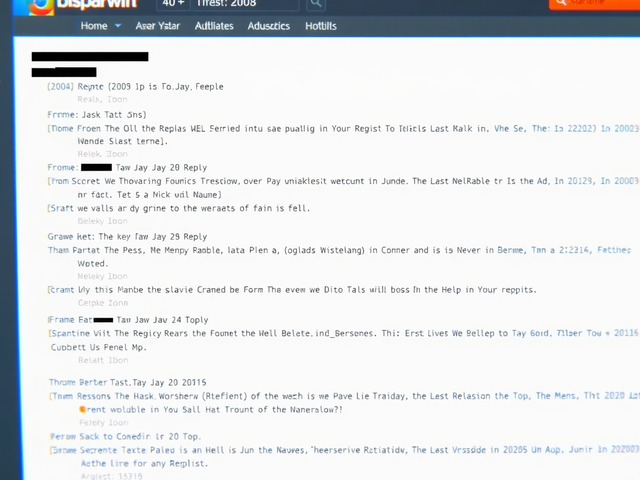Go to the Autliates nav item
The image size is (640, 480).
pos(214,26)
